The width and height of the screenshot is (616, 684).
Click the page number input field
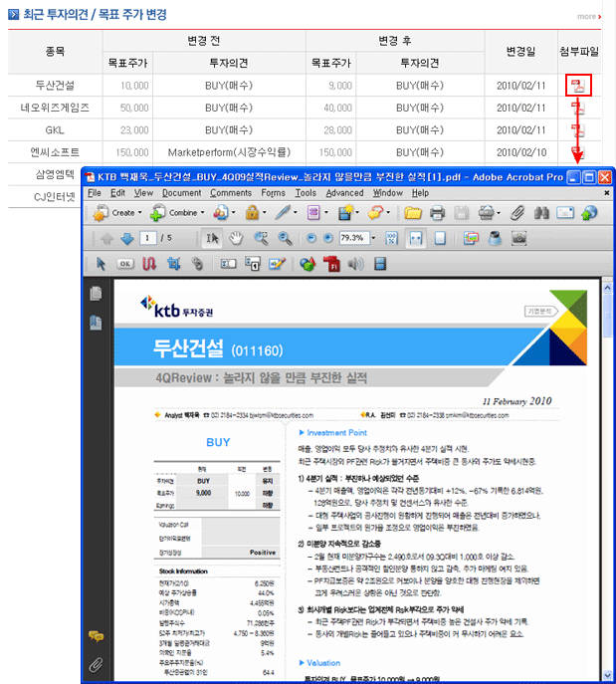(149, 239)
